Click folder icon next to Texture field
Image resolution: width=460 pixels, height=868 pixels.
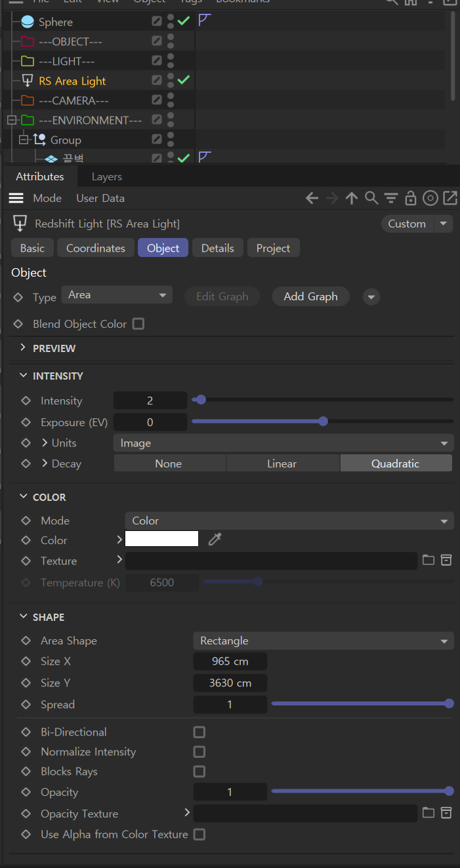pos(429,561)
